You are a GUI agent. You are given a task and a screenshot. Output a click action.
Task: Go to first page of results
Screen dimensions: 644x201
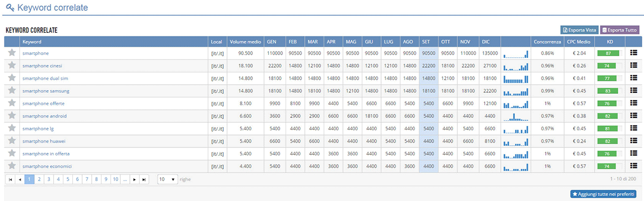tap(10, 180)
